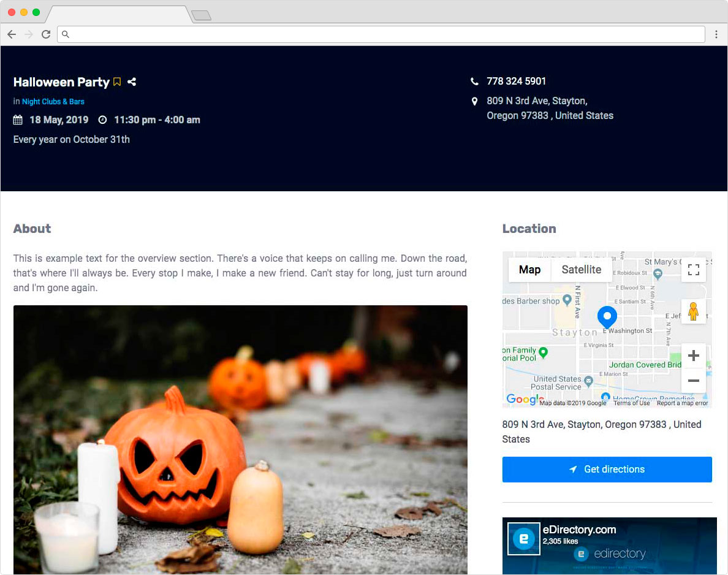
Task: Toggle fullscreen view on the map
Action: click(x=693, y=270)
